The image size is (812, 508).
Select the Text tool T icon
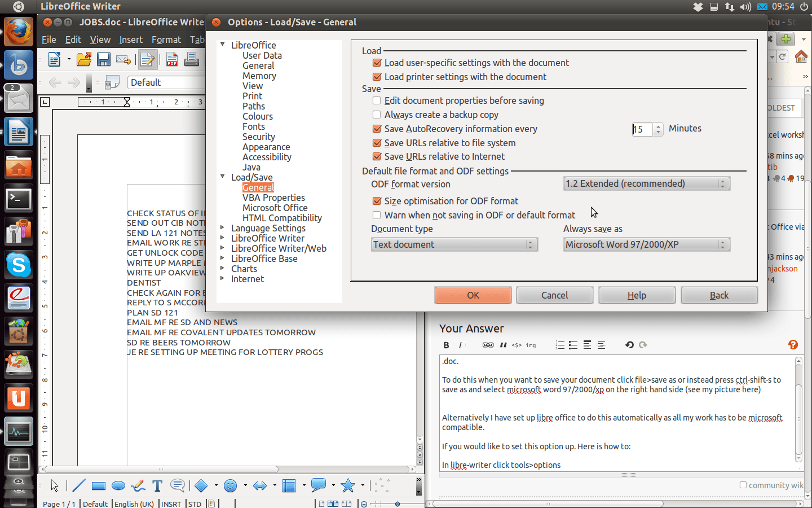pos(157,485)
